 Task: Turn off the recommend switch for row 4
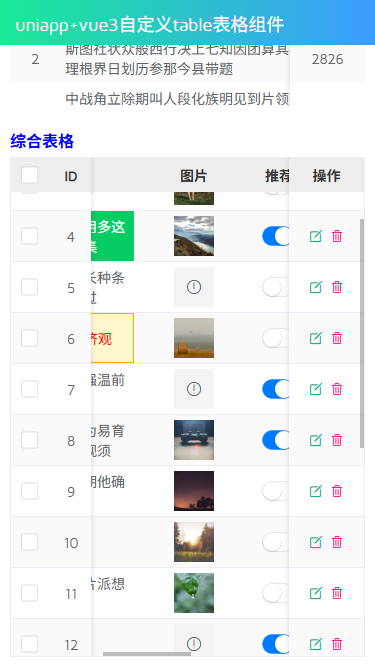276,236
